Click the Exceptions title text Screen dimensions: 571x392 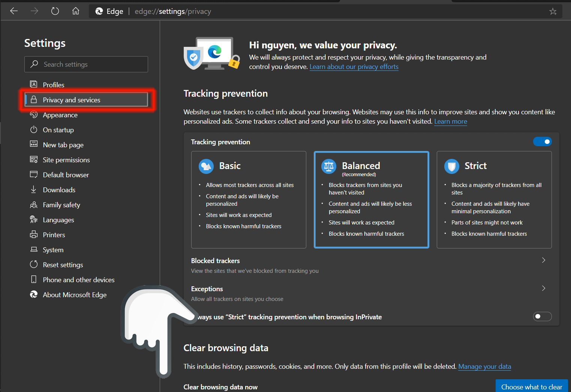click(207, 289)
